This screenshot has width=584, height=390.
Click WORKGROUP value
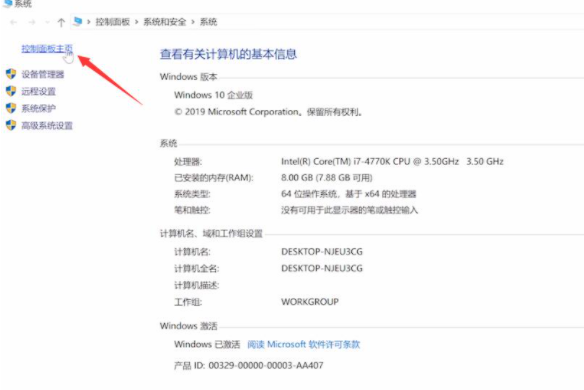tap(310, 302)
